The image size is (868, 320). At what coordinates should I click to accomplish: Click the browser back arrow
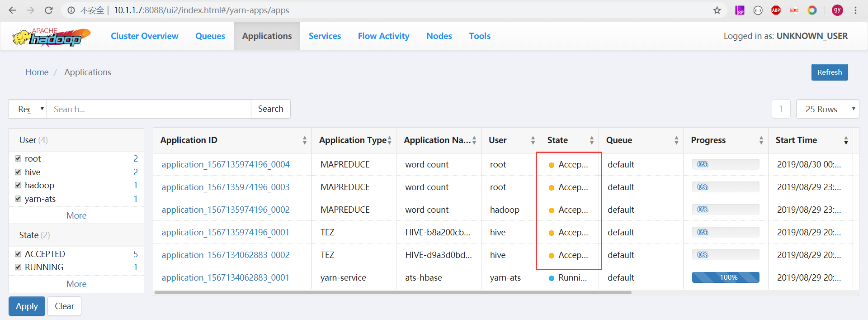pyautogui.click(x=13, y=10)
